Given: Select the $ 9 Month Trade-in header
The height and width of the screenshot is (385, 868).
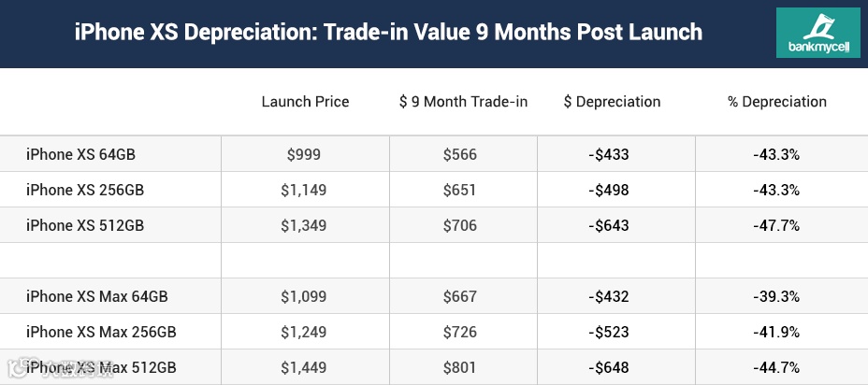Looking at the screenshot, I should click(x=463, y=102).
